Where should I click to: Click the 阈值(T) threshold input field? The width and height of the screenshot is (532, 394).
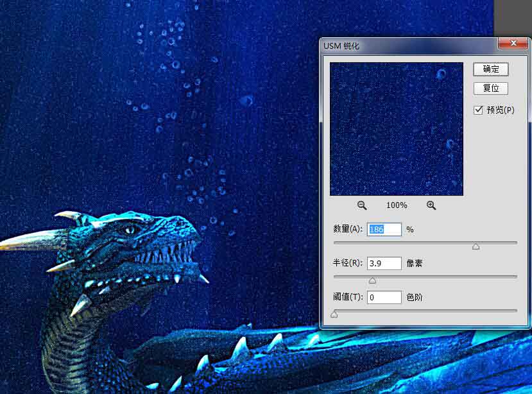pos(384,297)
